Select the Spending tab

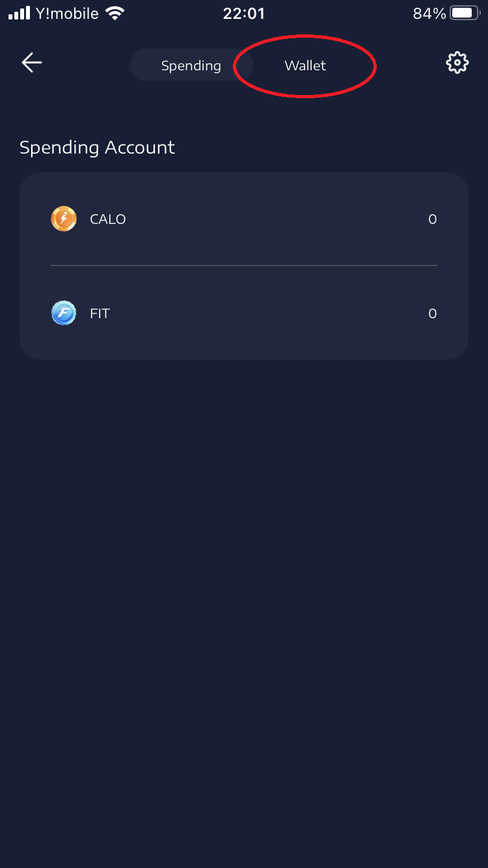[x=191, y=66]
